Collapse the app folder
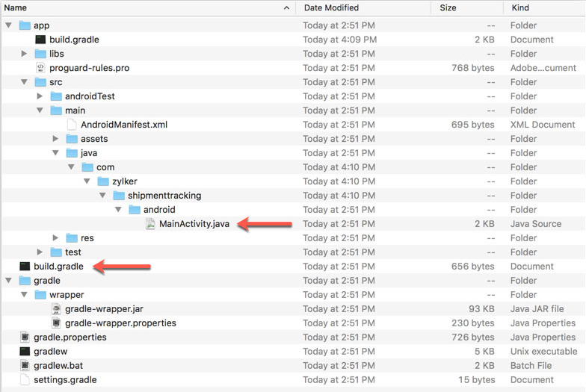Viewport: 586px width, 392px height. point(8,25)
